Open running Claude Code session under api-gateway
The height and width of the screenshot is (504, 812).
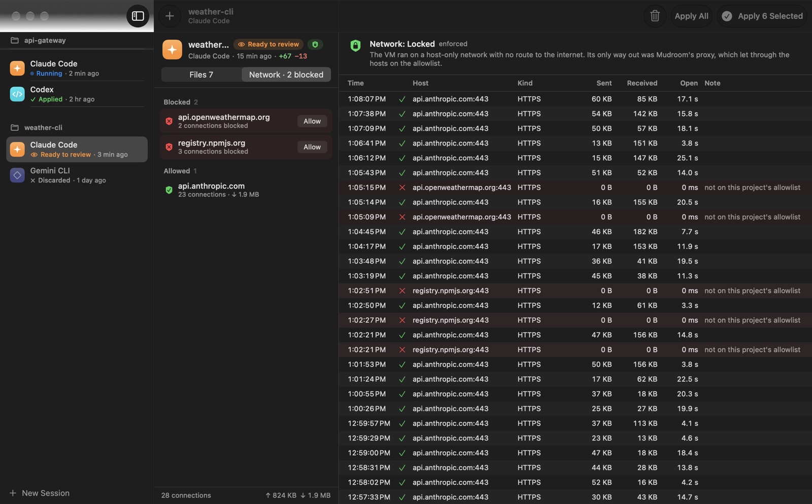(x=77, y=68)
